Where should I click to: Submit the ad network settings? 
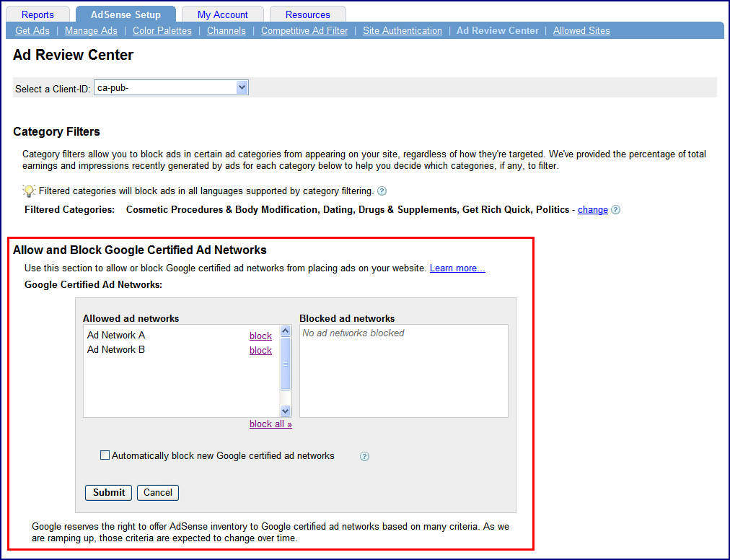pyautogui.click(x=108, y=492)
